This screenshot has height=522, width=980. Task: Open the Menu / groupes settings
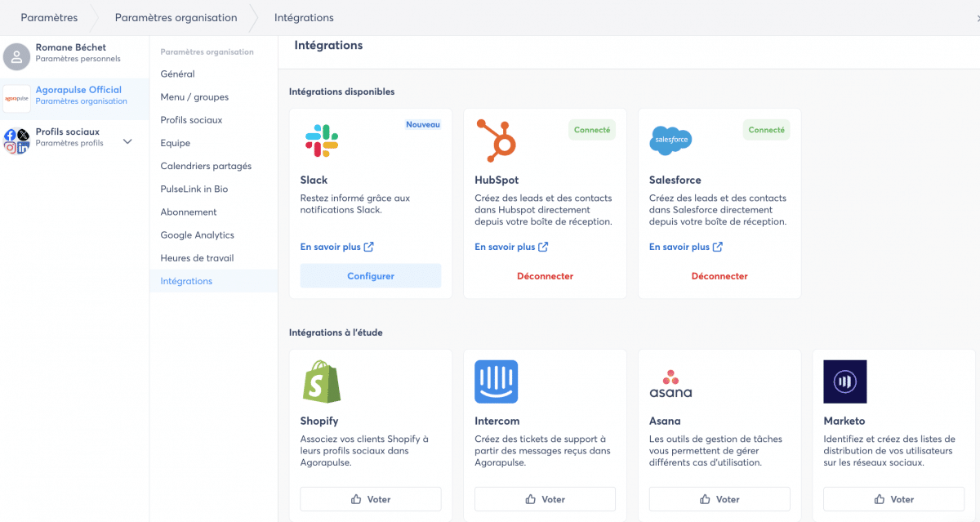pyautogui.click(x=194, y=97)
